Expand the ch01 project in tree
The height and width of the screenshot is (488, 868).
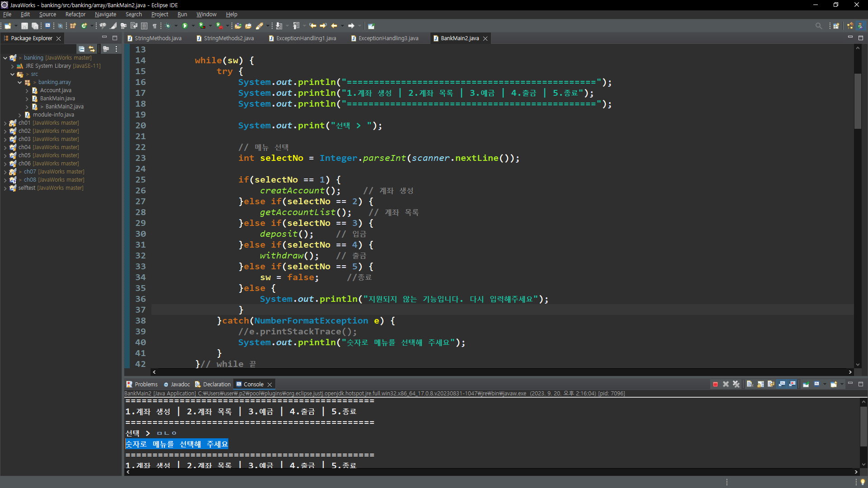tap(5, 123)
